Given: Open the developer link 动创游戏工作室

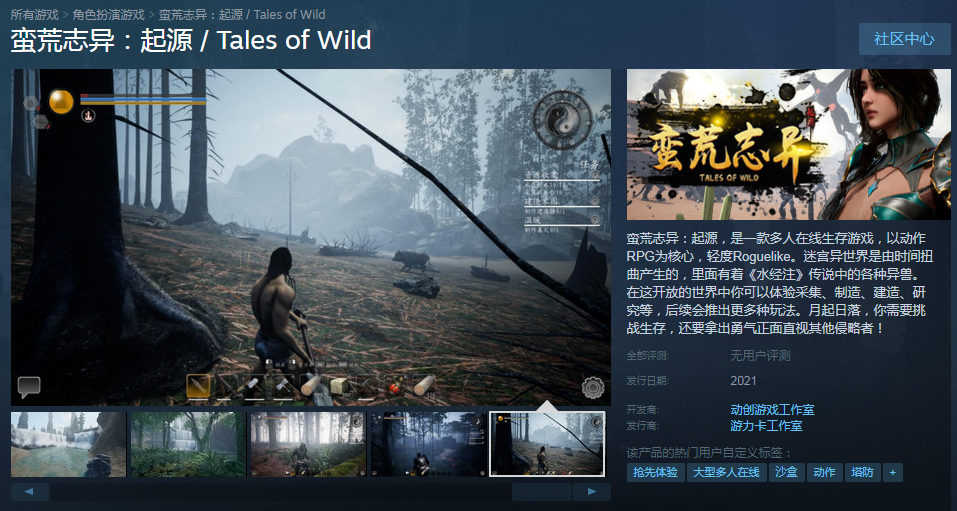Looking at the screenshot, I should [772, 410].
